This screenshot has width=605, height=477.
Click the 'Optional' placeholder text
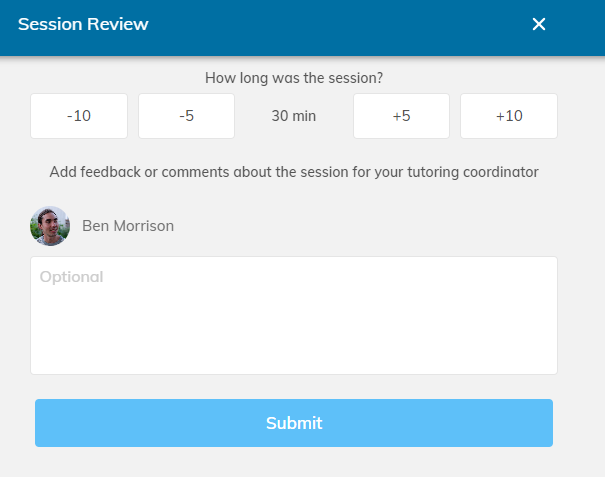[72, 277]
